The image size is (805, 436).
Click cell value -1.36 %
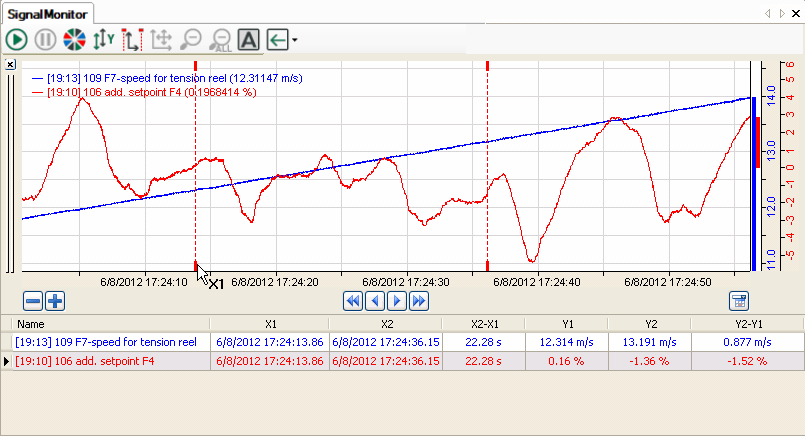(x=649, y=361)
